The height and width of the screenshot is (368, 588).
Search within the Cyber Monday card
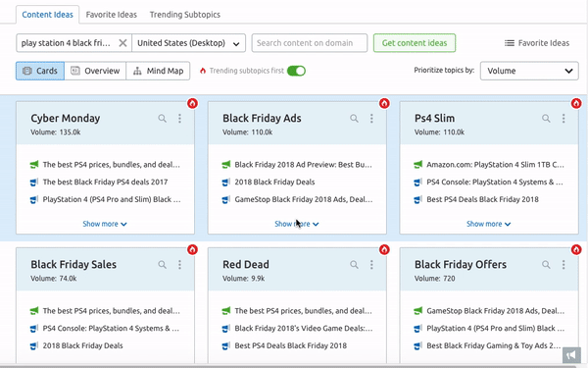(x=162, y=119)
